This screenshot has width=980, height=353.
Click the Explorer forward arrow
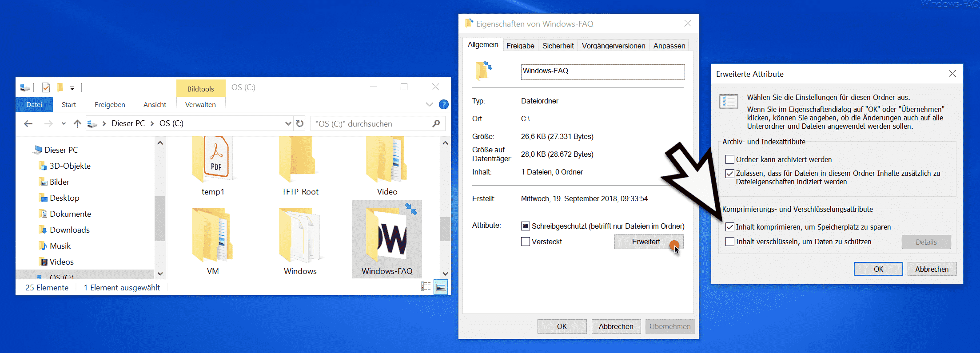pos(48,123)
